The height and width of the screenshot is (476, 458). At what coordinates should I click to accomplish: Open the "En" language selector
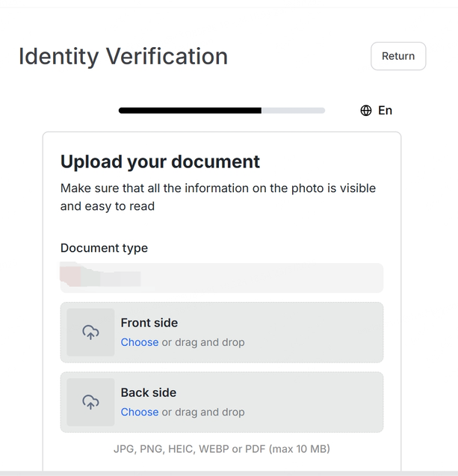pyautogui.click(x=385, y=111)
